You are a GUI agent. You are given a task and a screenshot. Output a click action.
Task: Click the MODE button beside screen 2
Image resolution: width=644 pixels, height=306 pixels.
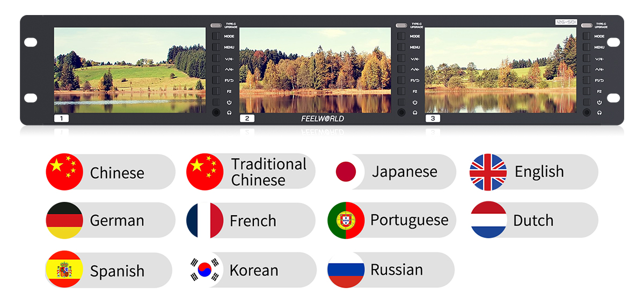pos(401,36)
